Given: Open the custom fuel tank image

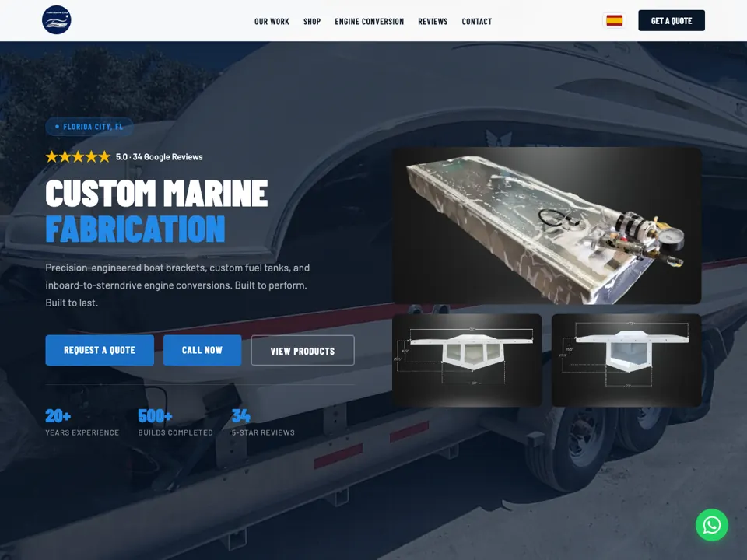Looking at the screenshot, I should click(546, 226).
